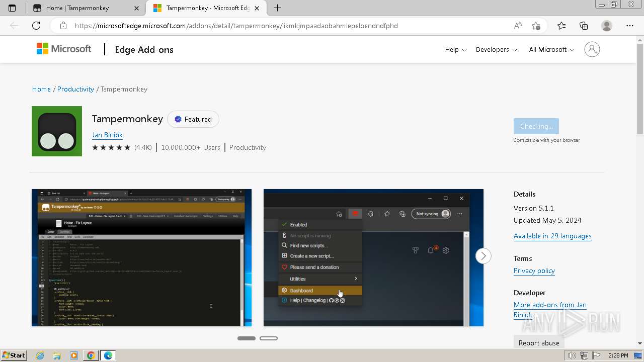This screenshot has height=362, width=644.
Task: Advance carousel with the next arrow
Action: coord(483,256)
